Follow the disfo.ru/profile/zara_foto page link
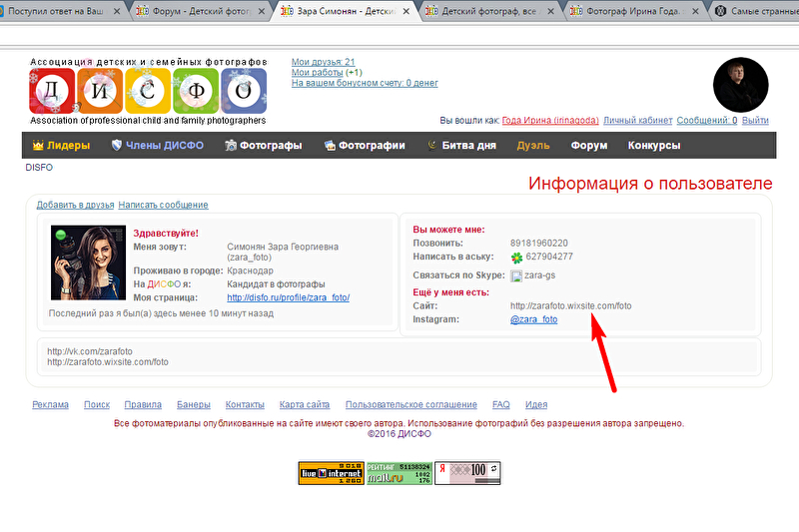799x532 pixels. tap(288, 297)
